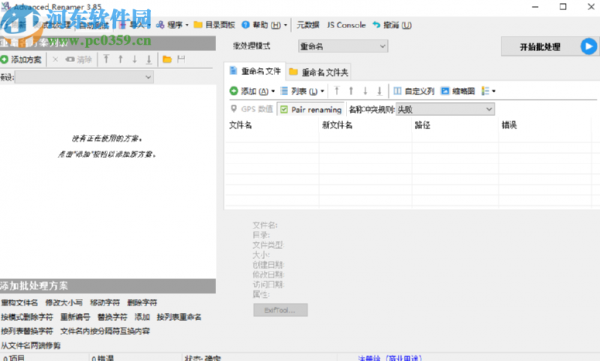Add the New Name method

(20, 303)
